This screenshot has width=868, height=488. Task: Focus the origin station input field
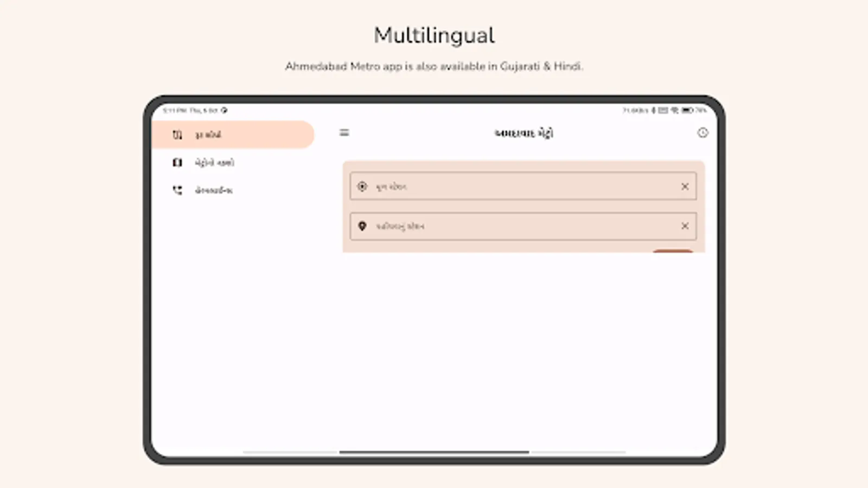pos(523,186)
